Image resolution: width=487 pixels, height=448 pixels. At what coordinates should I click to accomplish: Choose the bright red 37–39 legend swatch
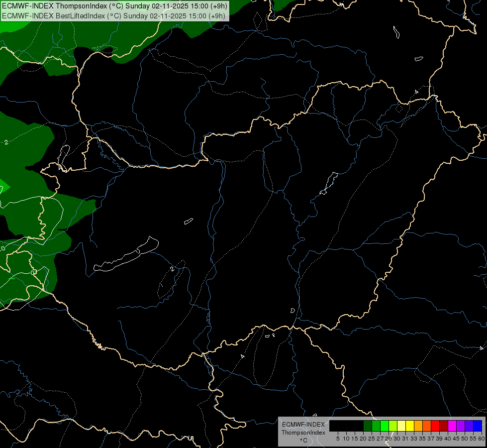tap(435, 426)
